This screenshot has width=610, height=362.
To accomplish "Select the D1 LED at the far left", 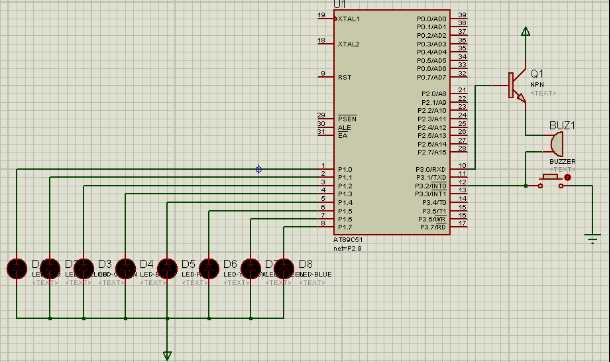I will [x=17, y=268].
